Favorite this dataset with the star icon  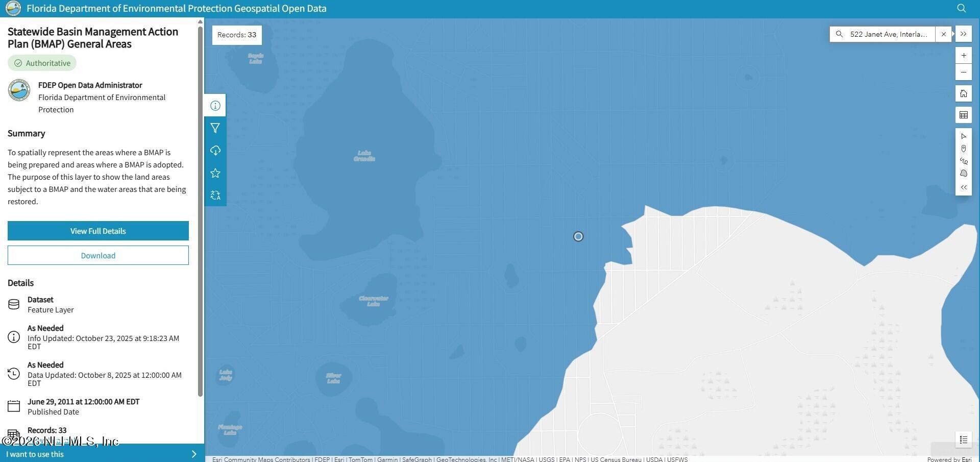[x=215, y=173]
